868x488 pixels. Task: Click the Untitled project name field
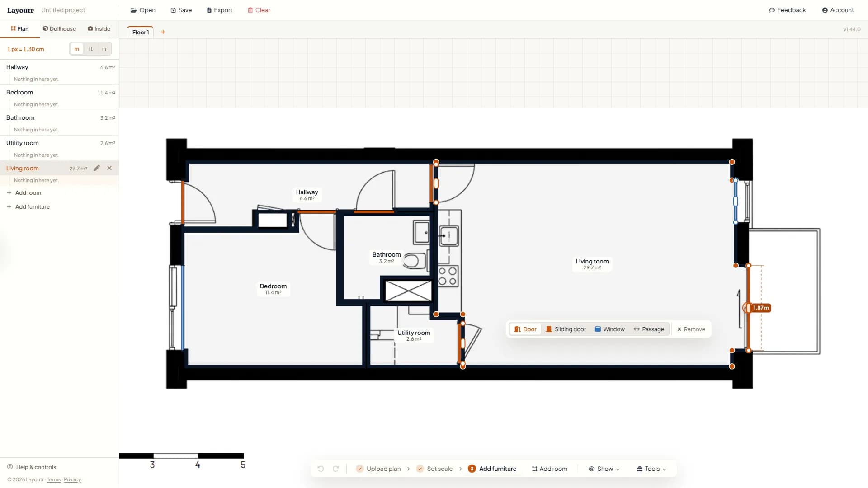[63, 10]
